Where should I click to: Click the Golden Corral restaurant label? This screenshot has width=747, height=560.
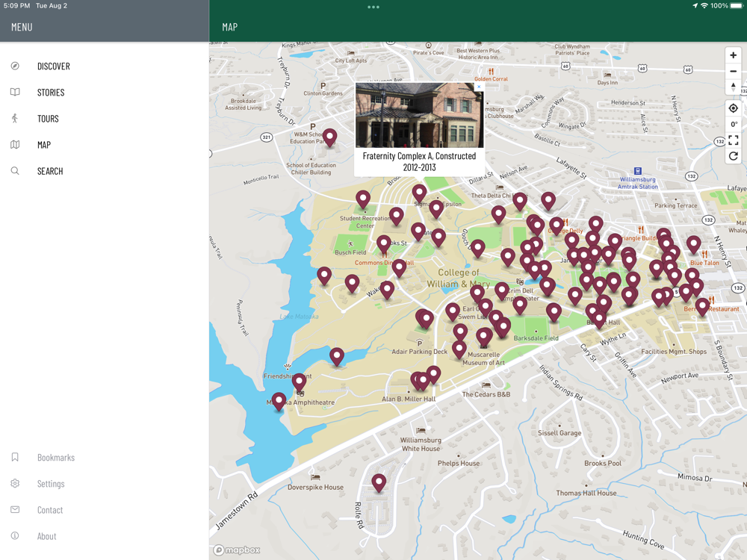click(491, 78)
